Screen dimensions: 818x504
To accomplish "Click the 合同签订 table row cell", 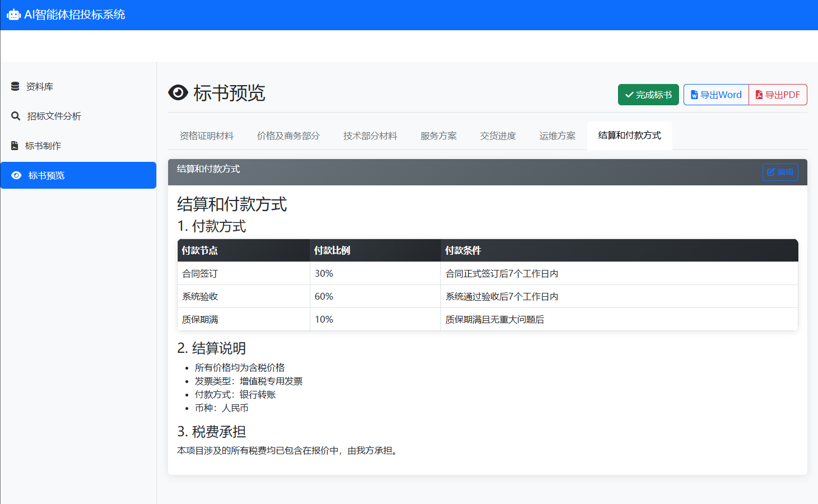I will [200, 273].
